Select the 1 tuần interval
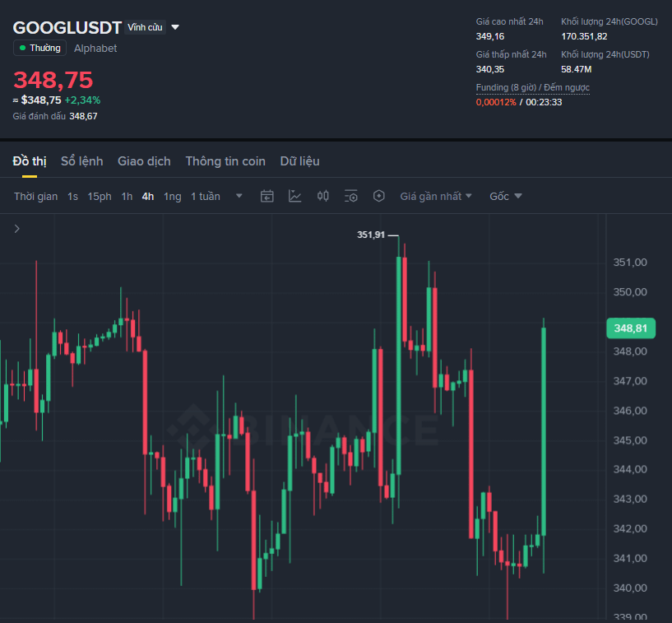 pos(206,197)
